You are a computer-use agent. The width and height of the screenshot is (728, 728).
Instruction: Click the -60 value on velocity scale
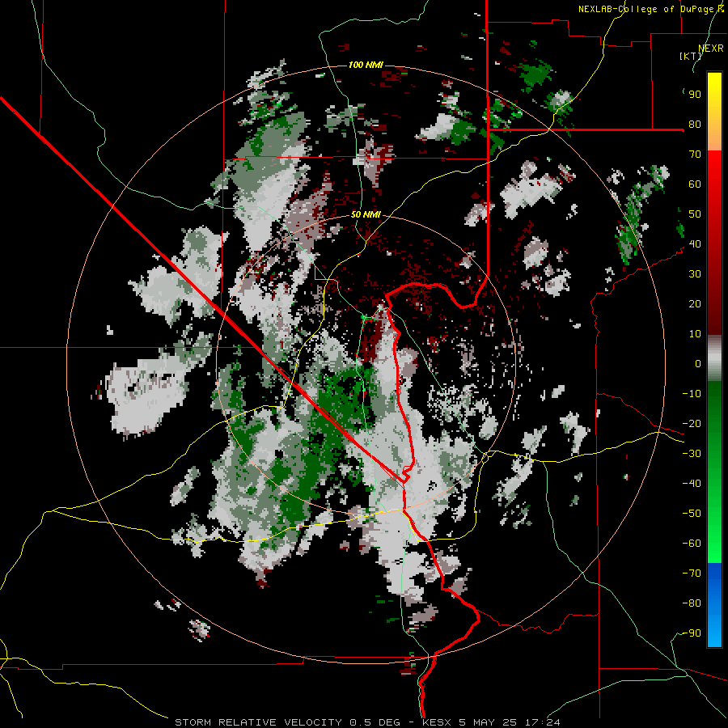click(x=692, y=544)
